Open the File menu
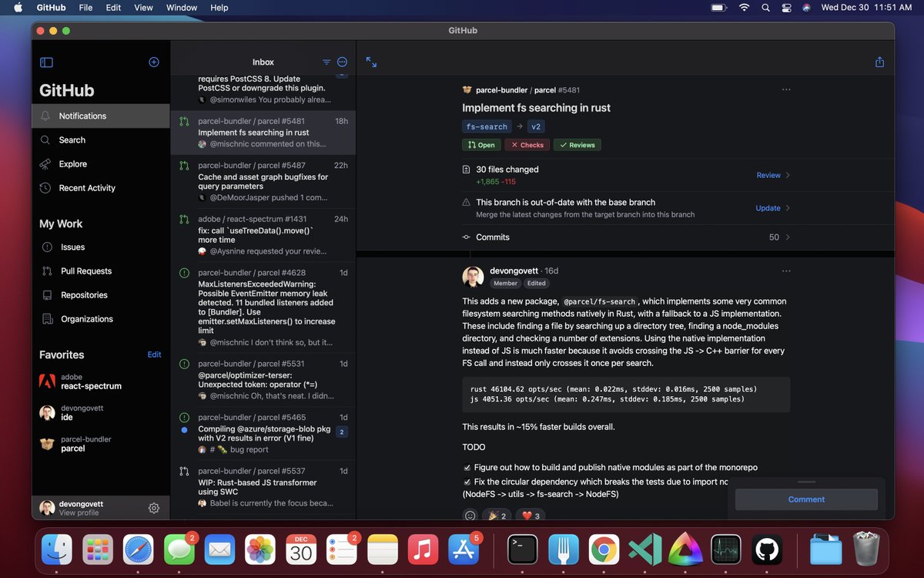 (x=85, y=8)
